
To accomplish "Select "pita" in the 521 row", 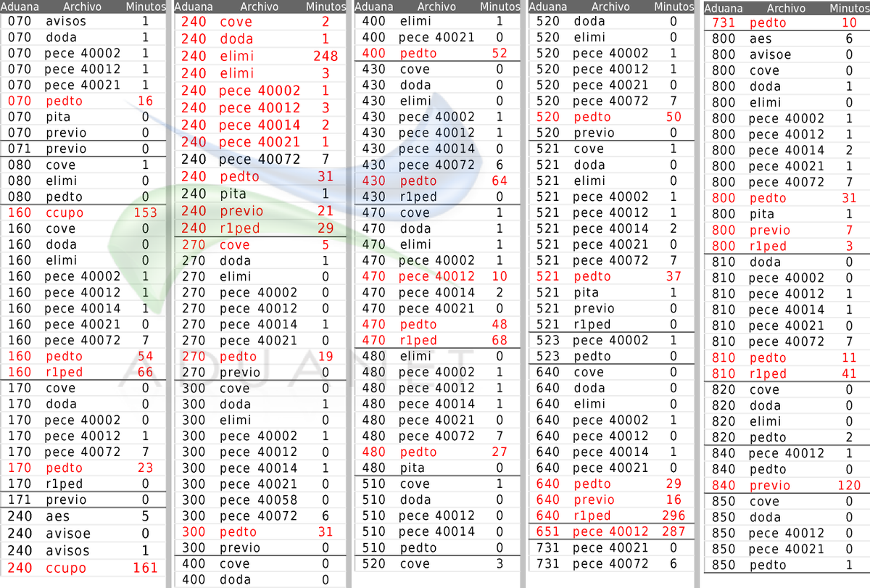I will pyautogui.click(x=586, y=292).
